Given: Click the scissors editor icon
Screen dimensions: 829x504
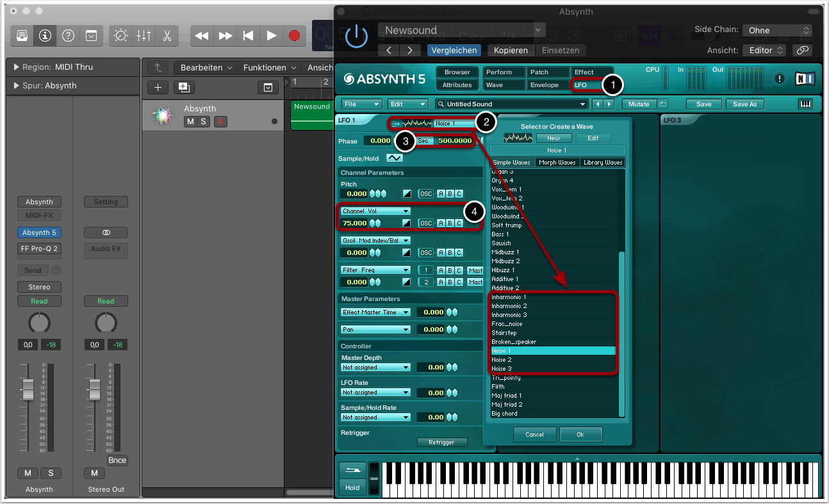Looking at the screenshot, I should coord(167,36).
